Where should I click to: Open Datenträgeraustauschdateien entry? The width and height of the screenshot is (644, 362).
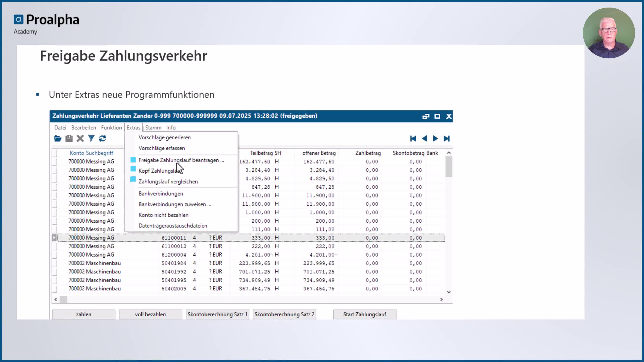pyautogui.click(x=181, y=226)
